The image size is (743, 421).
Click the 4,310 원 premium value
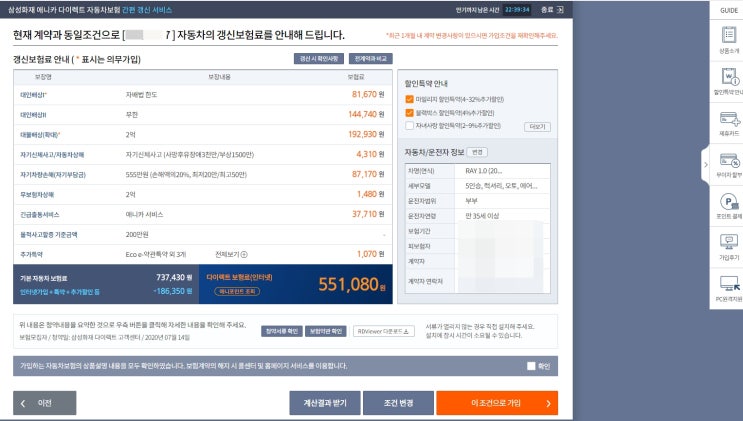point(370,154)
